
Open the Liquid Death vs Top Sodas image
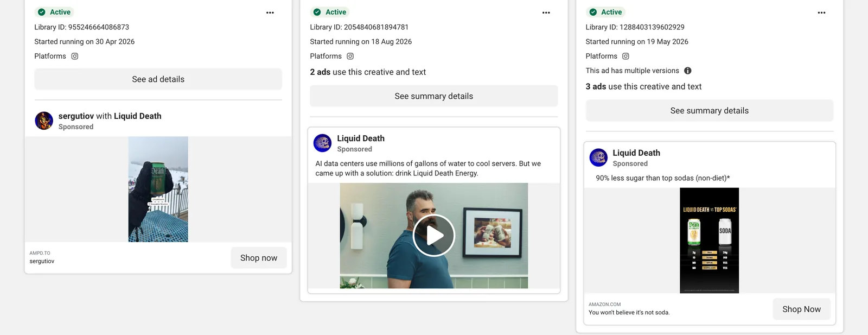pos(709,241)
